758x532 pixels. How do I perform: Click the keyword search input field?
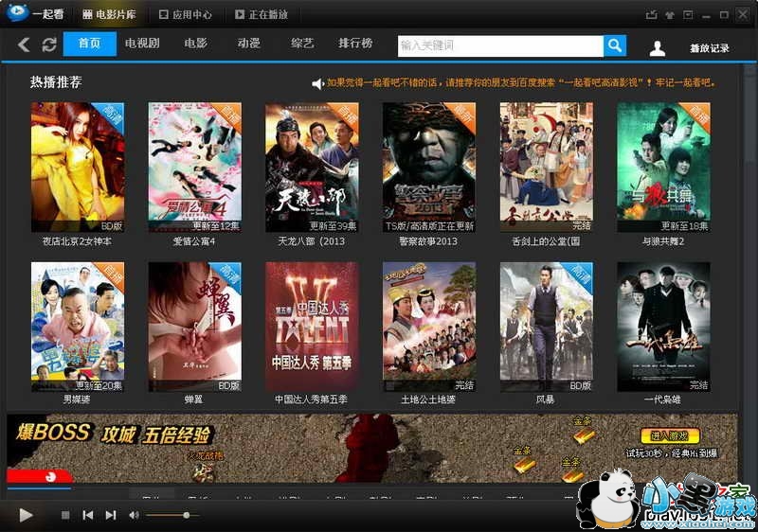(x=500, y=45)
